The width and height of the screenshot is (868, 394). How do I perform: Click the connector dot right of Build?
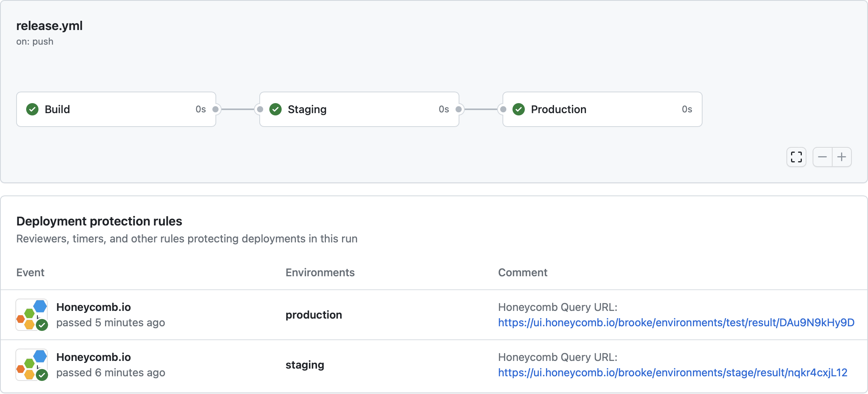pyautogui.click(x=216, y=109)
